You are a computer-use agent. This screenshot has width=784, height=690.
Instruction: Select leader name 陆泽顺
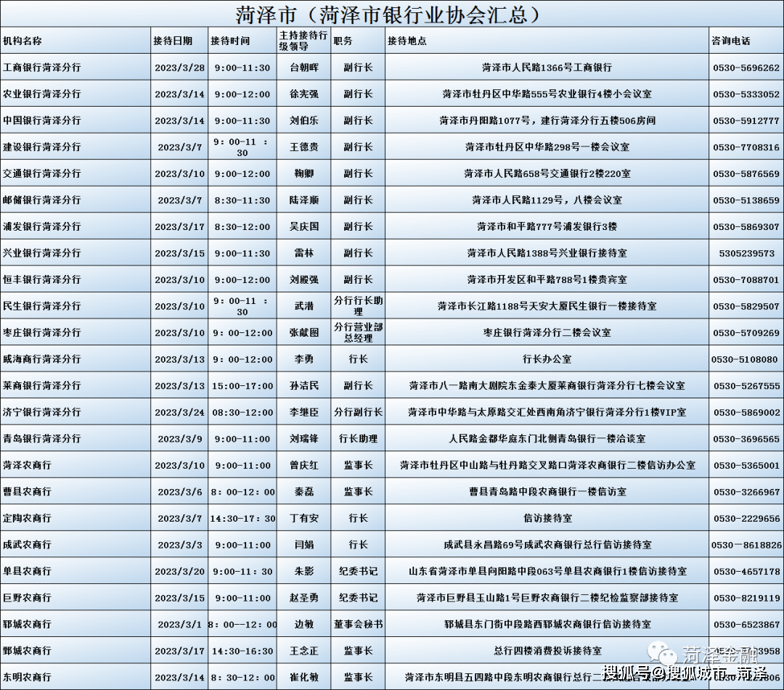point(304,200)
